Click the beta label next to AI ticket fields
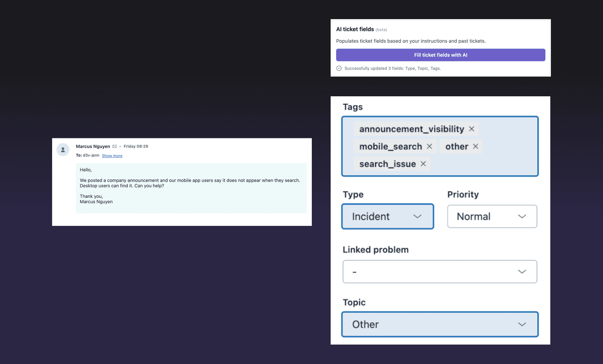603x364 pixels. click(381, 29)
